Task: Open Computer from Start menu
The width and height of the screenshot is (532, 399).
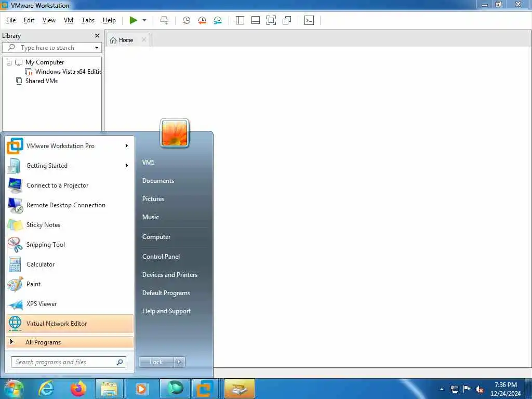Action: tap(156, 237)
